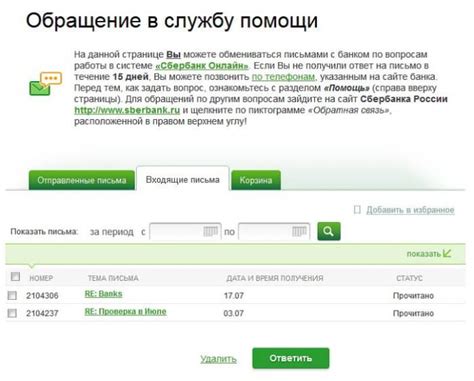Viewport: 474px width, 381px height.
Task: Open calendar icon in the start date field
Action: point(211,231)
